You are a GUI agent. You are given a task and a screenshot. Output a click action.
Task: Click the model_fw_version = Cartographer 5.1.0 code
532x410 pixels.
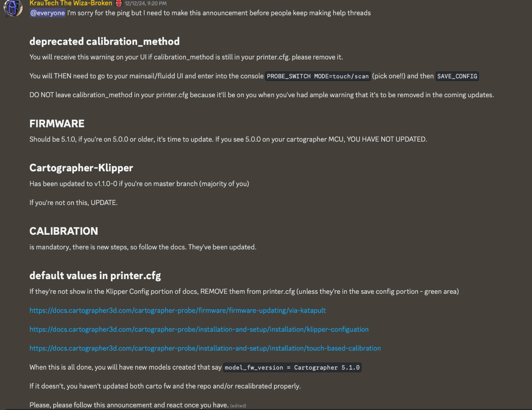coord(293,367)
